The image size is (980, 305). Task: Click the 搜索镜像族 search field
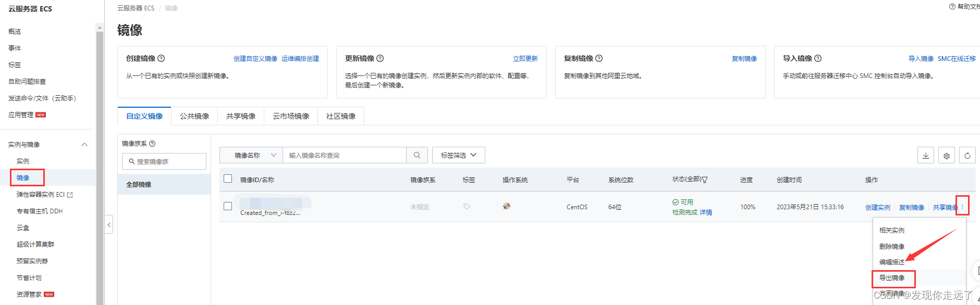tap(164, 161)
